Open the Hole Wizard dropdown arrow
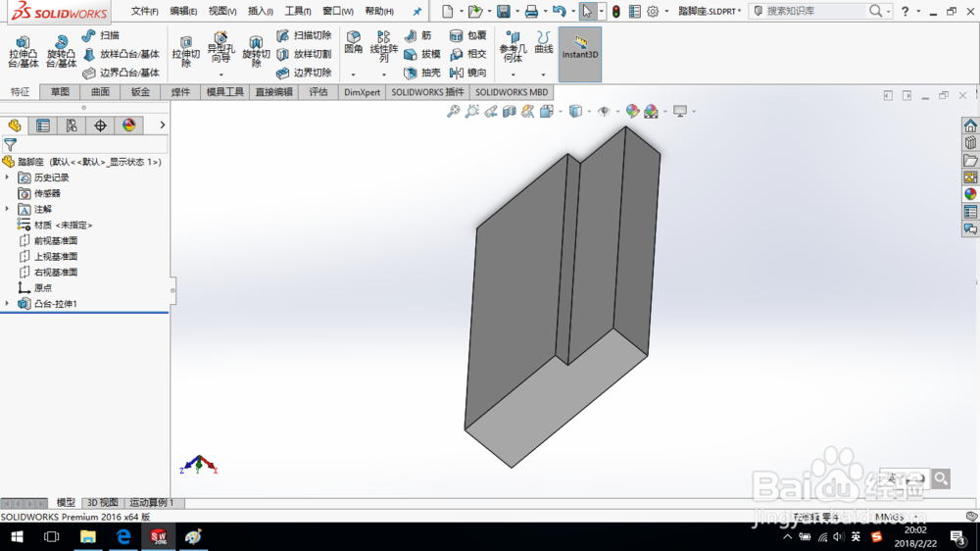 220,75
